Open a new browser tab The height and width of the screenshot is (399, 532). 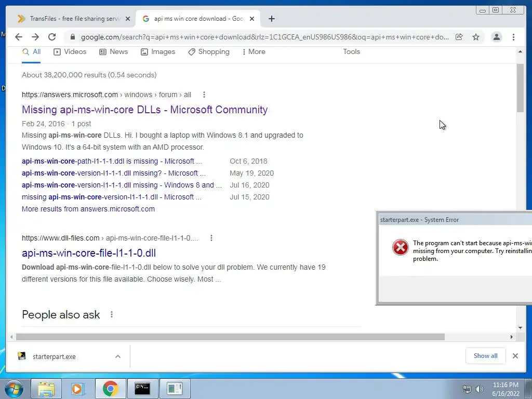(x=271, y=19)
